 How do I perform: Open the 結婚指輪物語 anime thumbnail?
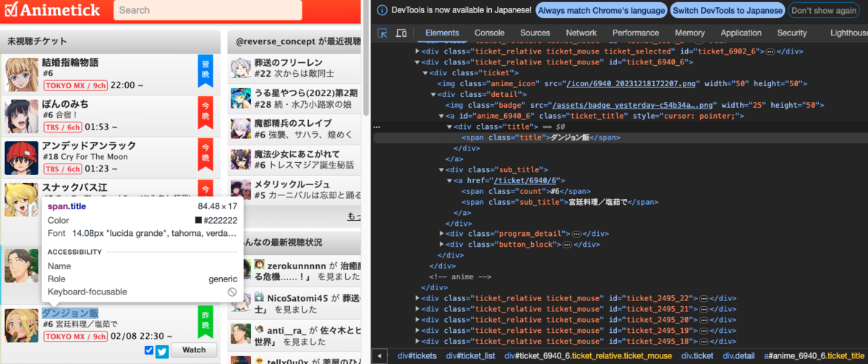[x=22, y=73]
